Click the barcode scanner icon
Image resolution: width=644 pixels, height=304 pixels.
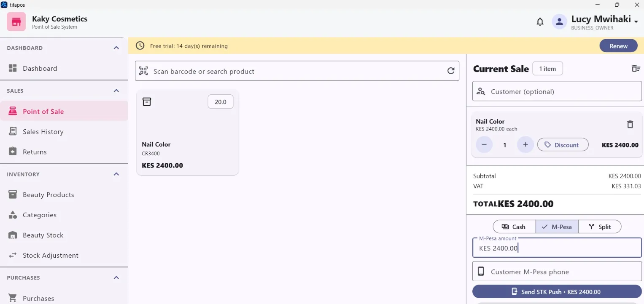[x=144, y=71]
